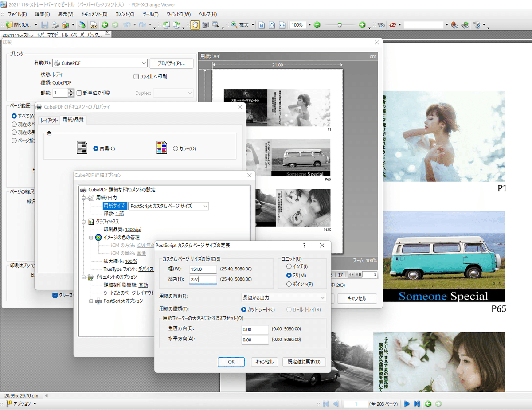532x410 pixels.
Task: Select the Zoom In magnifier tool
Action: tap(234, 25)
